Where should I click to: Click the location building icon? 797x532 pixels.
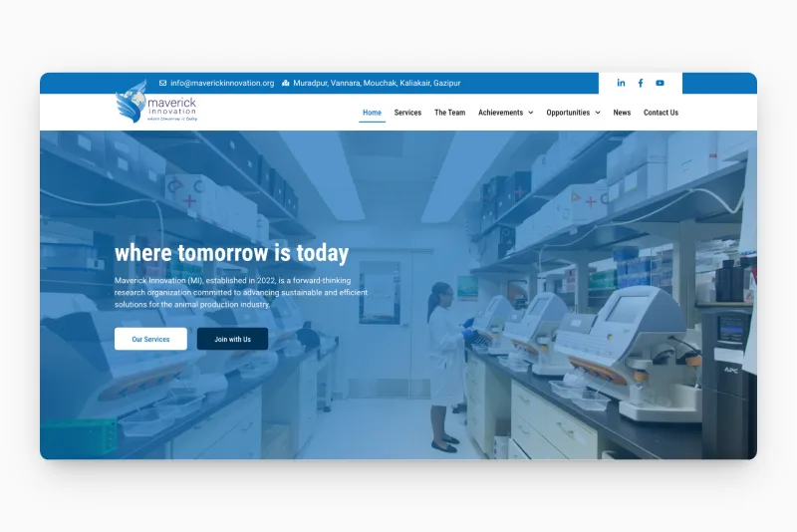286,83
